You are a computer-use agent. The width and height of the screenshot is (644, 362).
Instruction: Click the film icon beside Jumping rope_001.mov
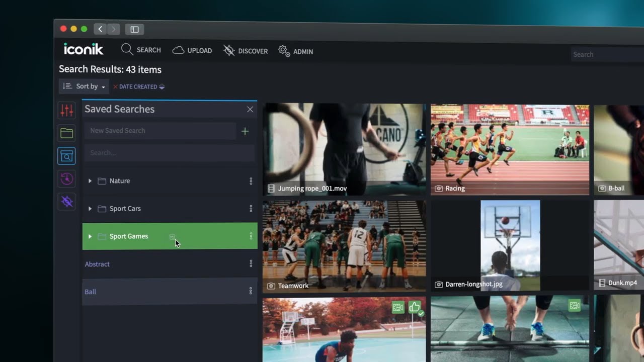271,189
